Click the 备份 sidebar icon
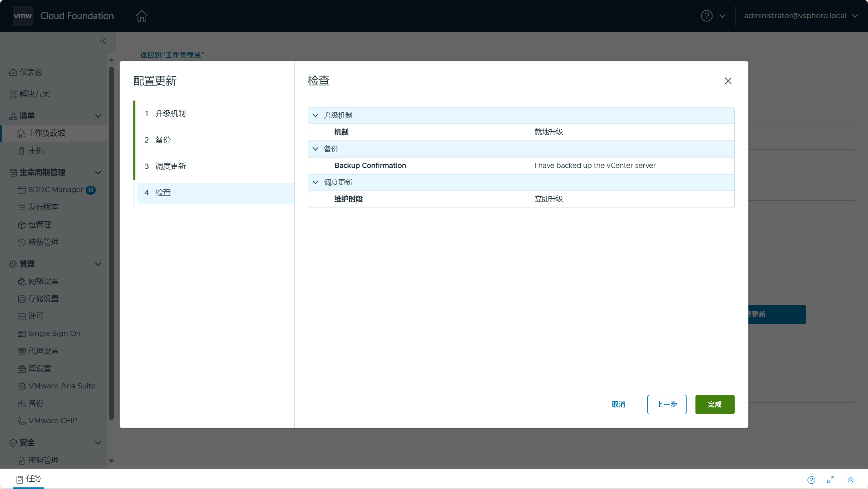Image resolution: width=868 pixels, height=489 pixels. (22, 404)
